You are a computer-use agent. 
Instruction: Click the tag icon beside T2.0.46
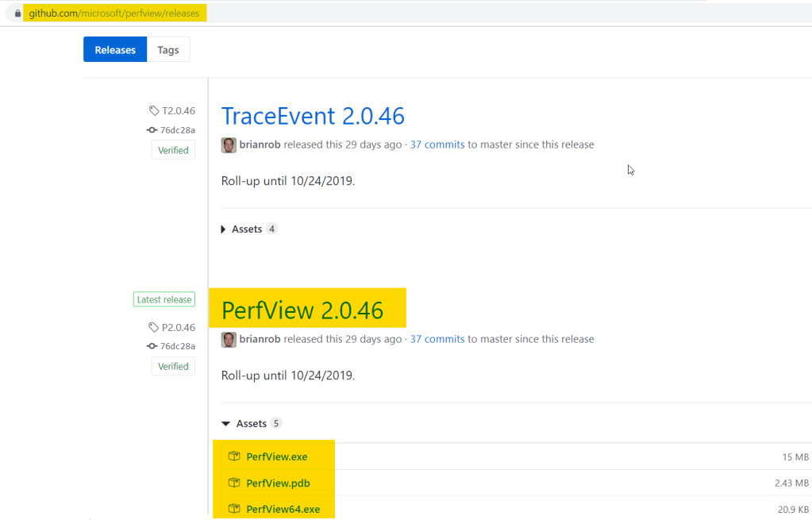point(154,111)
